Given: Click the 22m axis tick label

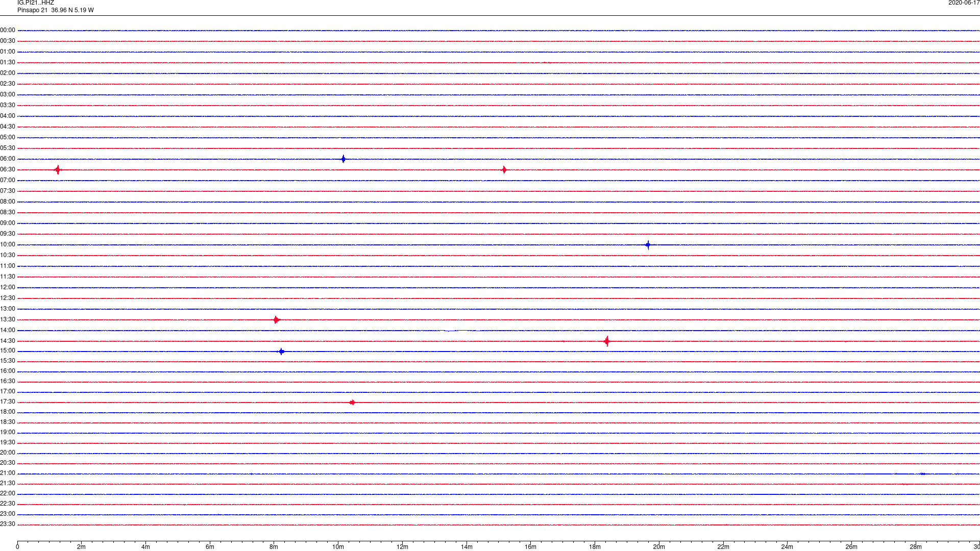Looking at the screenshot, I should point(723,547).
